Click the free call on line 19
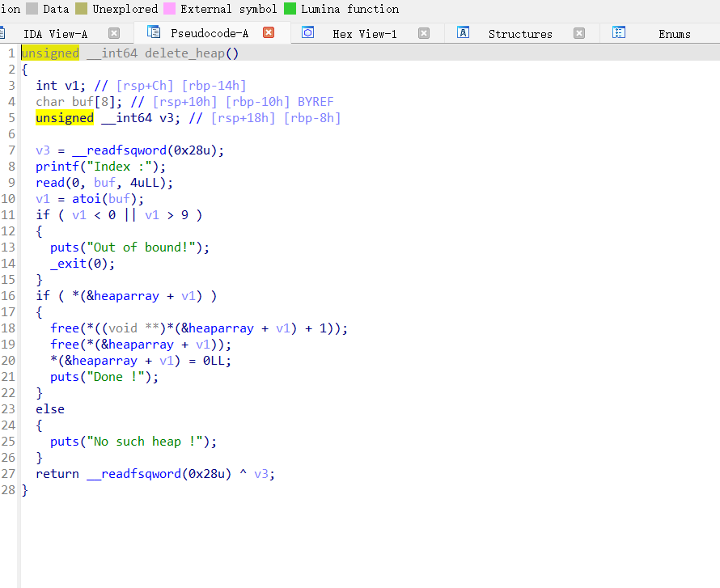 point(65,345)
